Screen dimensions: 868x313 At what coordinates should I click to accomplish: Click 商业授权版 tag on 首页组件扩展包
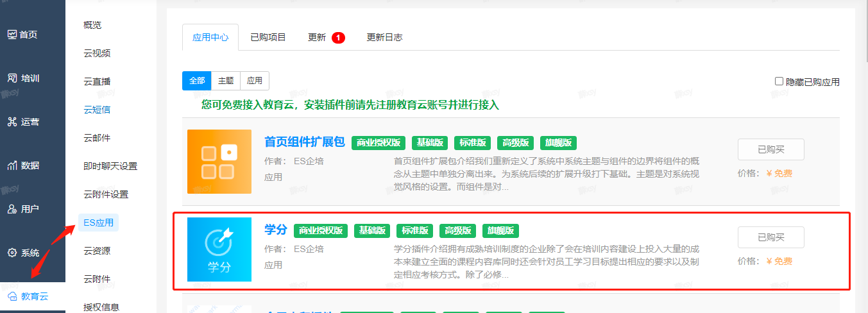(379, 142)
